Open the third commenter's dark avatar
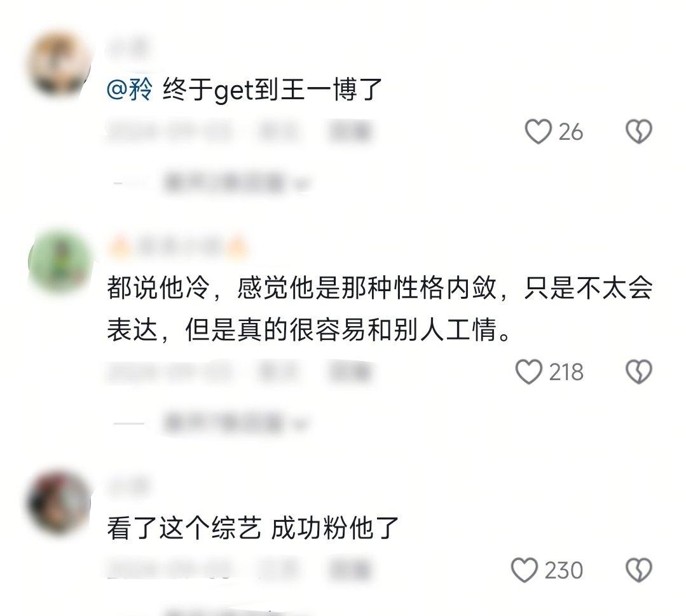The image size is (686, 616). tap(58, 502)
